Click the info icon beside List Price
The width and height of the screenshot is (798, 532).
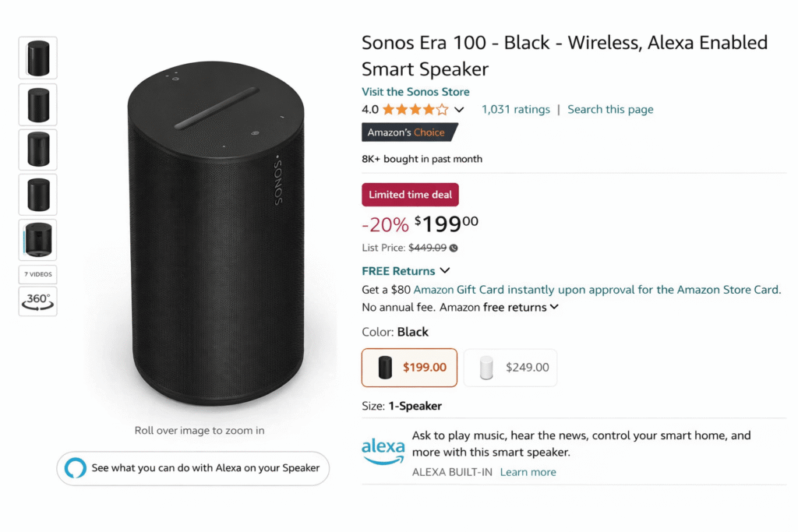[x=454, y=248]
